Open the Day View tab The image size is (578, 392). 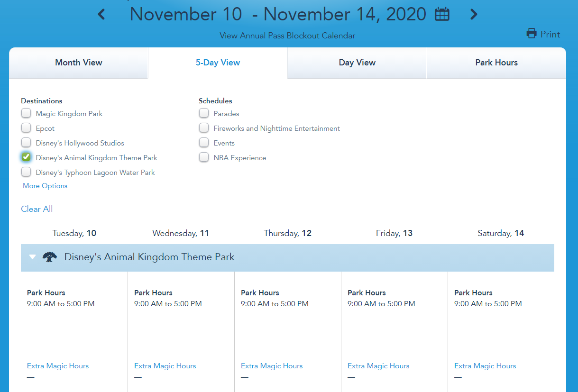pos(357,63)
